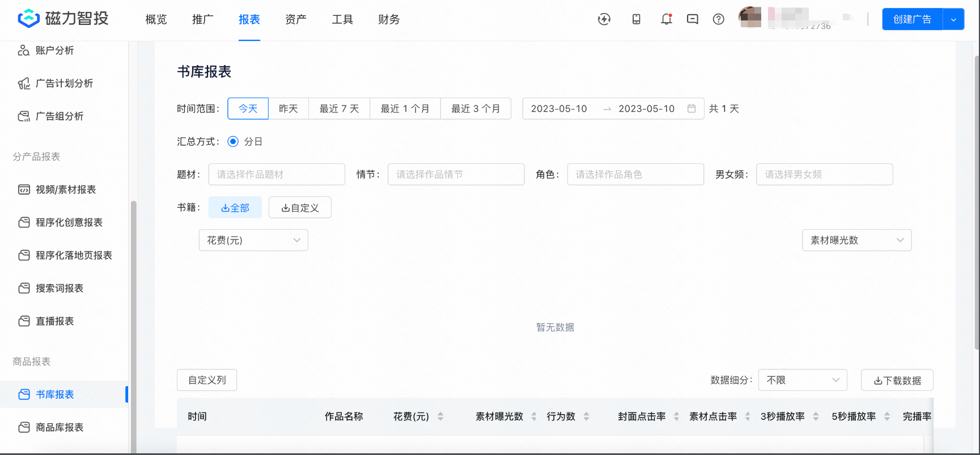The image size is (980, 455).
Task: Open the message chat icon
Action: click(692, 19)
